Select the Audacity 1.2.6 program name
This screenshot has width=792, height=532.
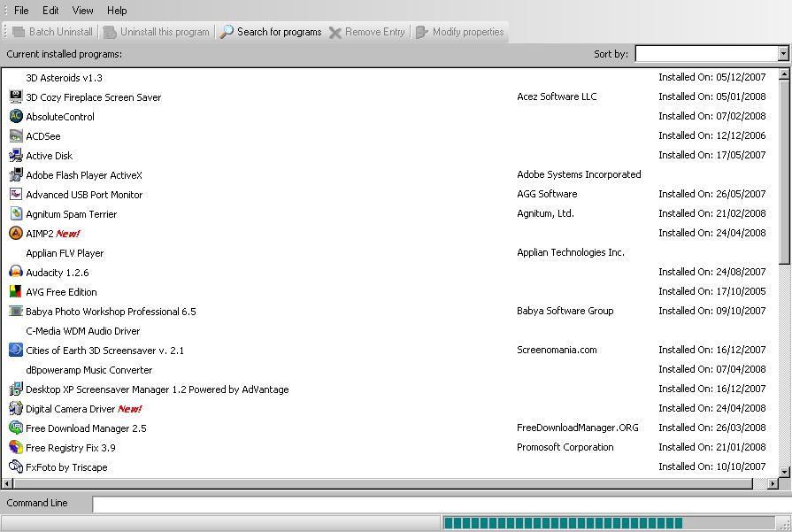pos(57,273)
